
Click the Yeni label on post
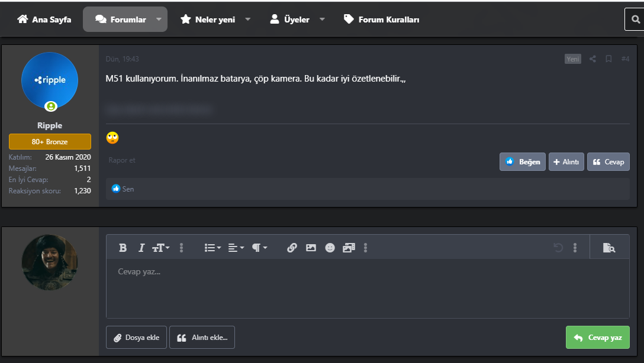point(572,59)
